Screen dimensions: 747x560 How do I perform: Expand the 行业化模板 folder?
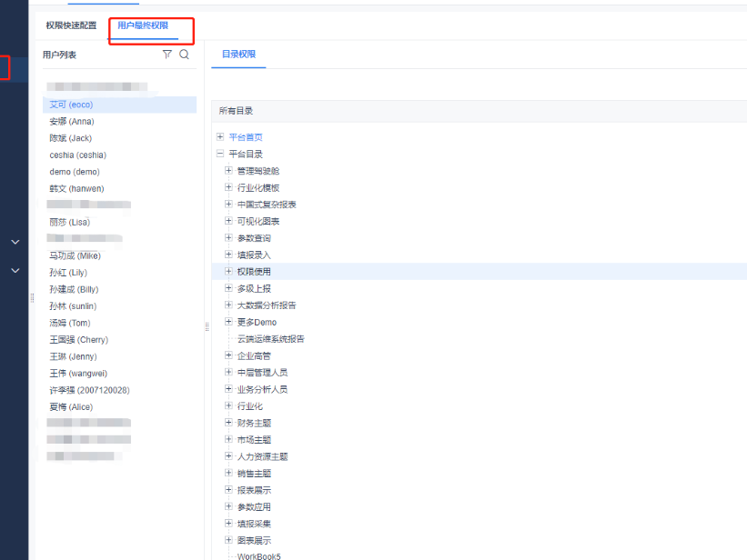228,187
